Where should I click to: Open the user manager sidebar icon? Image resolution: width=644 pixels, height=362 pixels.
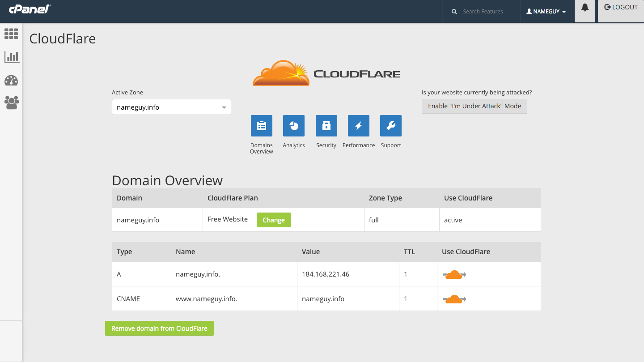11,102
